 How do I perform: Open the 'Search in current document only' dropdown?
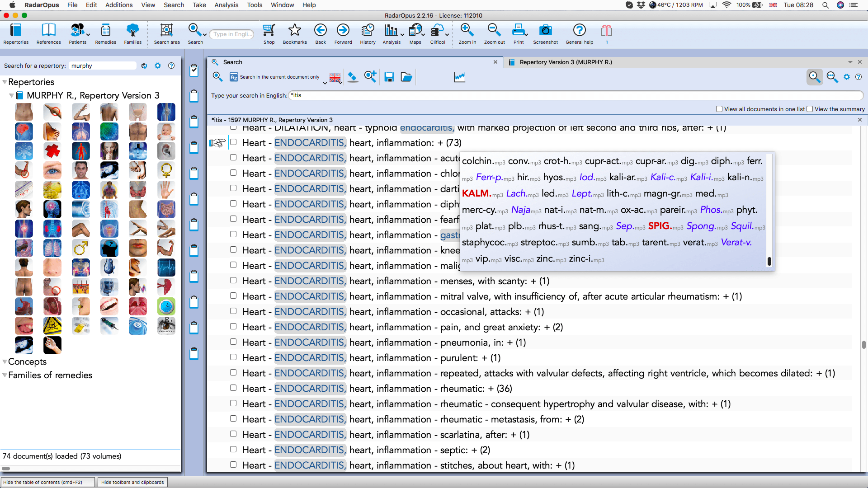tap(325, 83)
